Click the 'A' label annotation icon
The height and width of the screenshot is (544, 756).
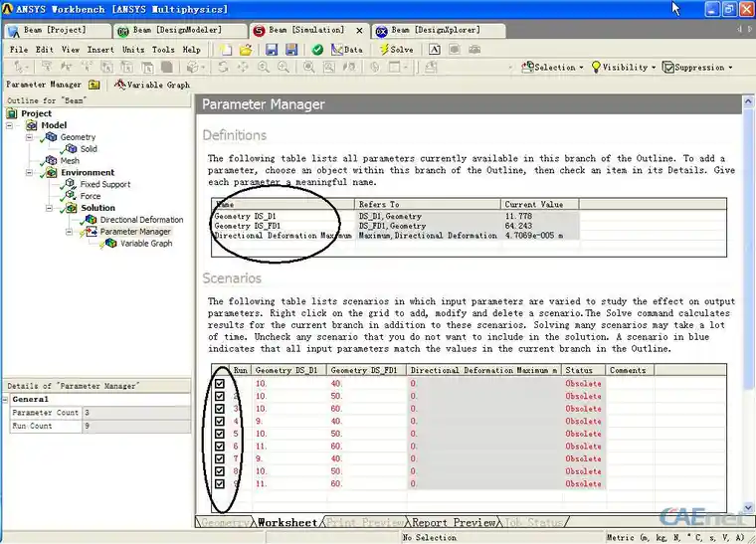(x=435, y=50)
